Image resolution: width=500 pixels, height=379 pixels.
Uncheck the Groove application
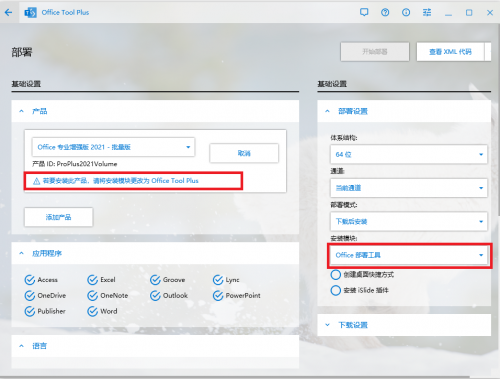tap(155, 280)
